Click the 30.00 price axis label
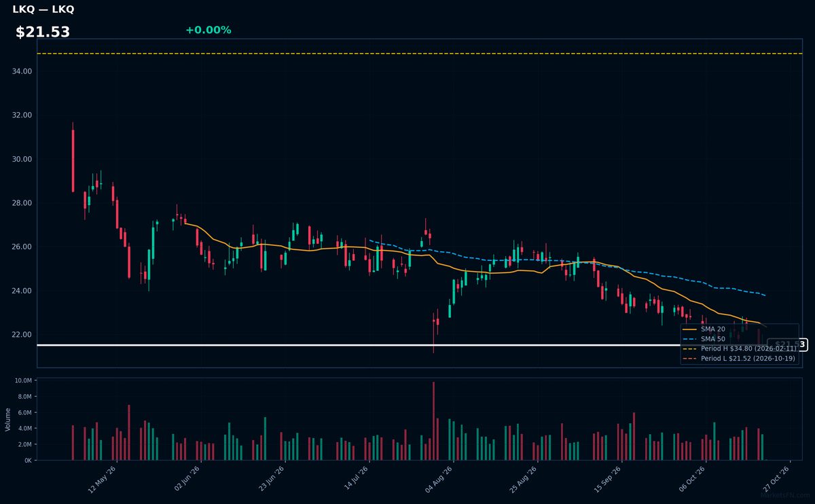The width and height of the screenshot is (815, 504). tap(22, 159)
